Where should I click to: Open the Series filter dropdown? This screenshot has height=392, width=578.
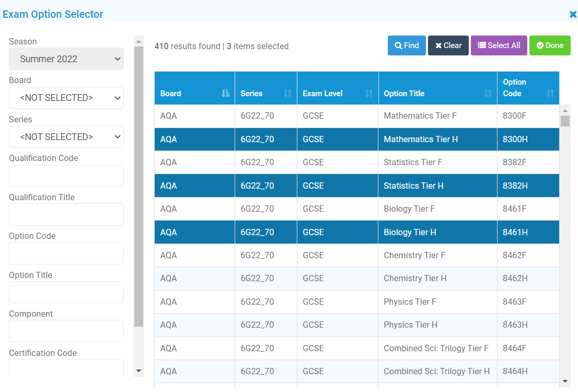(x=66, y=137)
